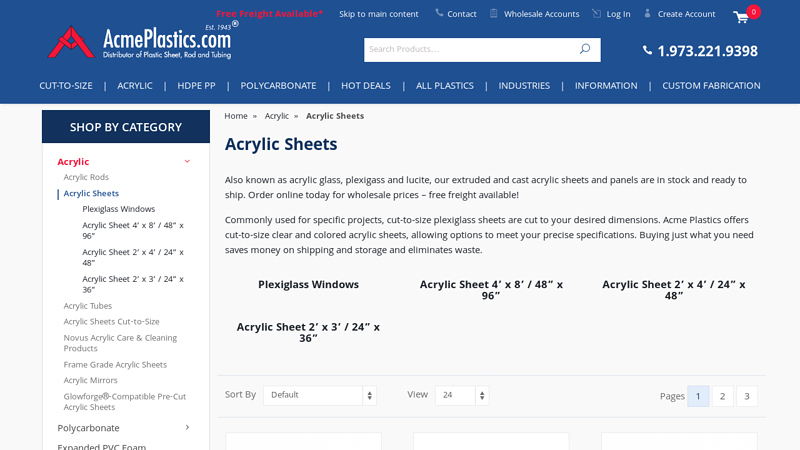Select Glowforge-Compatible Pre-Cut Acrylic Sheets
This screenshot has width=800, height=450.
[x=124, y=402]
